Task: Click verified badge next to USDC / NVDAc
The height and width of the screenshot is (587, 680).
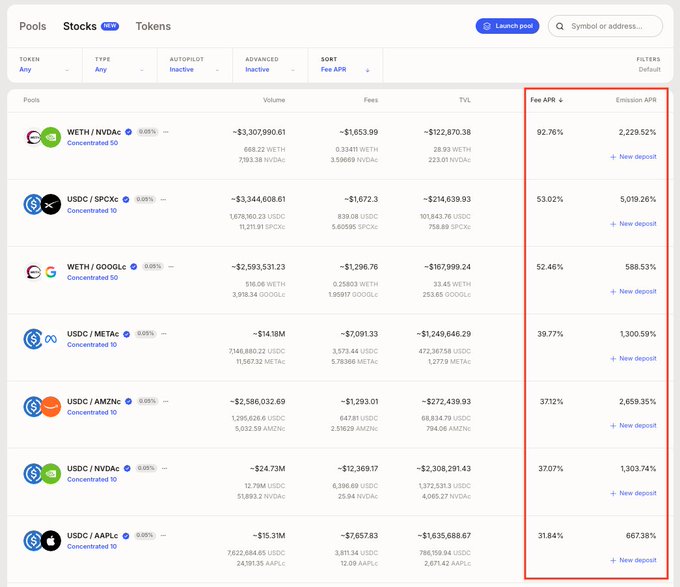Action: pyautogui.click(x=127, y=469)
